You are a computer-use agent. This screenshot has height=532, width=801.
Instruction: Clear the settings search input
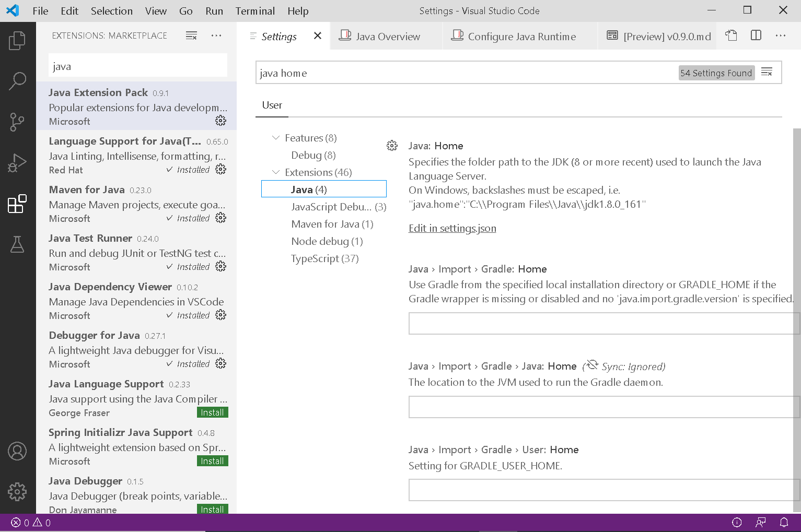(x=767, y=73)
